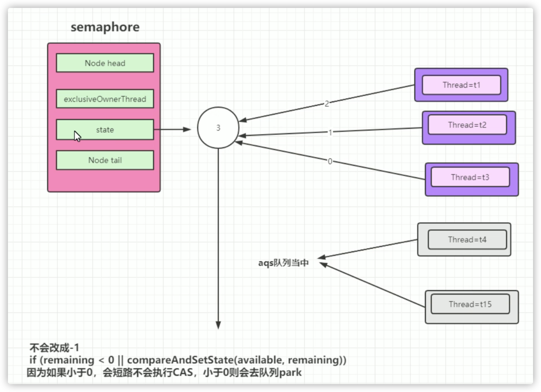Viewport: 541px width, 392px height.
Task: Select the circle containing 3
Action: pos(218,128)
